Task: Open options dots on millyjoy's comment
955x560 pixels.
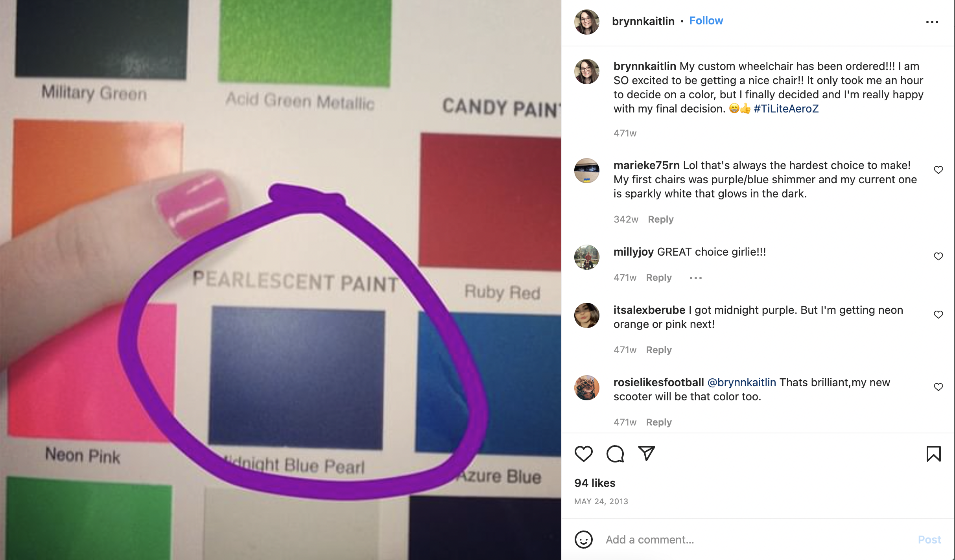Action: coord(695,278)
